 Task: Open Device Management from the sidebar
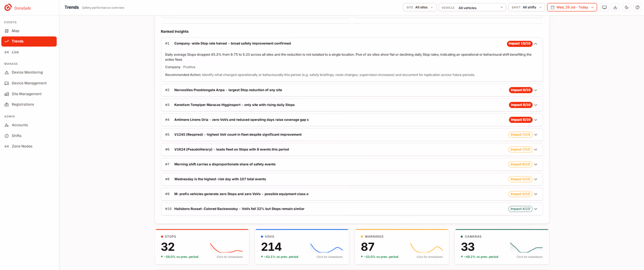click(29, 83)
